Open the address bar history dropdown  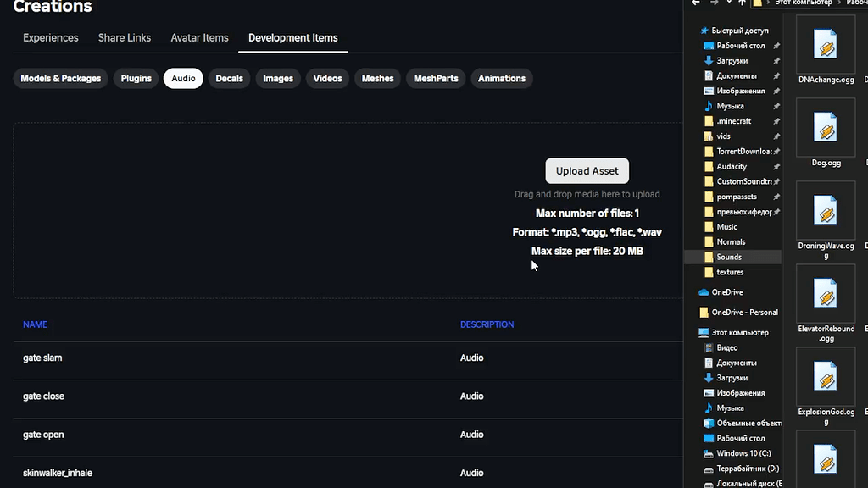[x=729, y=3]
